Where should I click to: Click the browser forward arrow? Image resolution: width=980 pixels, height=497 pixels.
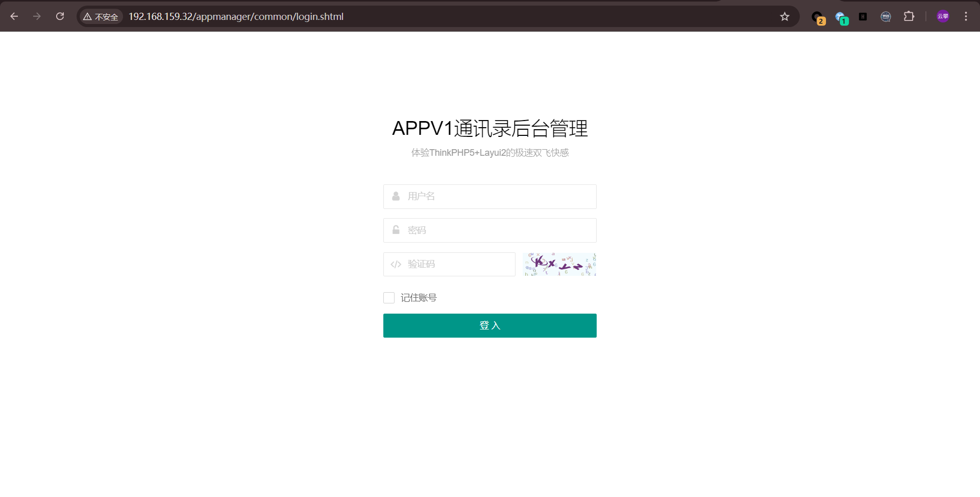coord(37,16)
